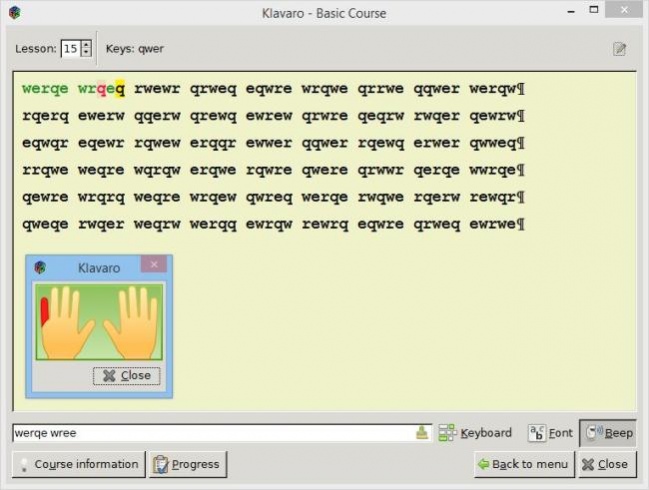649x490 pixels.
Task: Click the highlighted yellow 'q' current character
Action: (120, 88)
